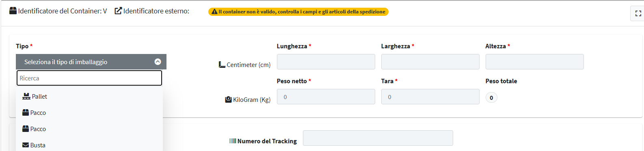This screenshot has height=151, width=644.
Task: Click the fullscreen expand icon
Action: pyautogui.click(x=638, y=14)
